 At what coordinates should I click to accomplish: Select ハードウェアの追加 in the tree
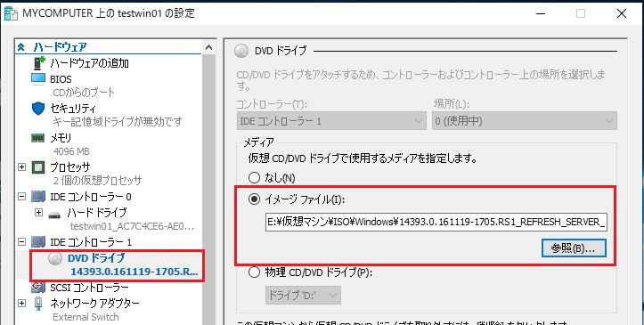tap(90, 63)
